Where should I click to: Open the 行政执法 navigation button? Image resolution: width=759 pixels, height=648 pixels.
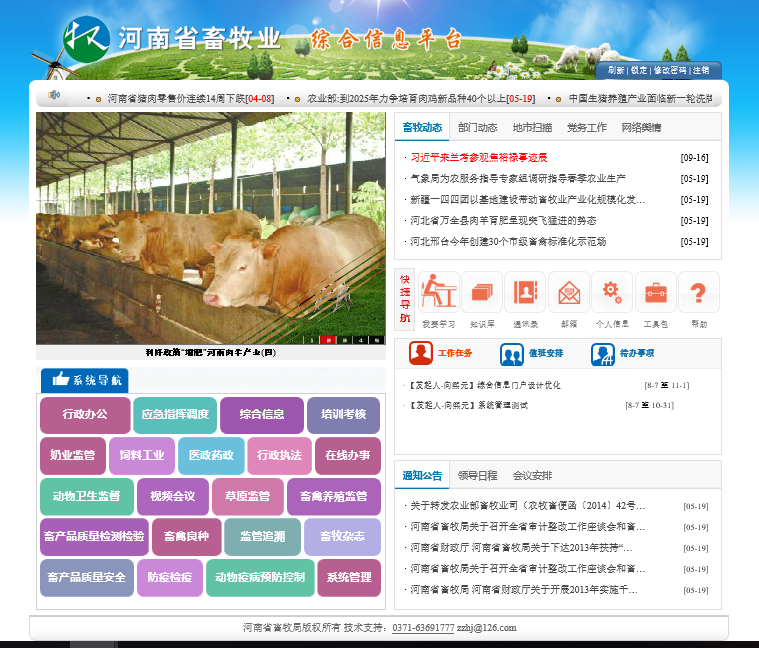pyautogui.click(x=279, y=455)
